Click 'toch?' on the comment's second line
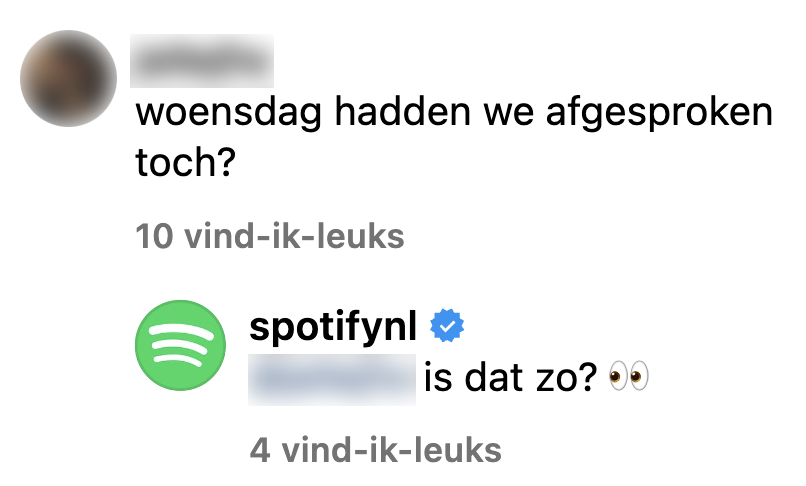 click(186, 161)
